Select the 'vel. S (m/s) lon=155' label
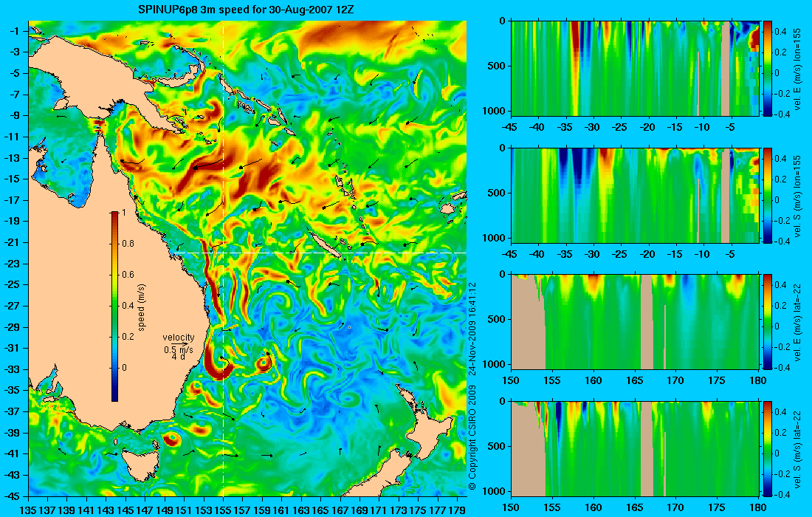This screenshot has width=812, height=517. (799, 195)
